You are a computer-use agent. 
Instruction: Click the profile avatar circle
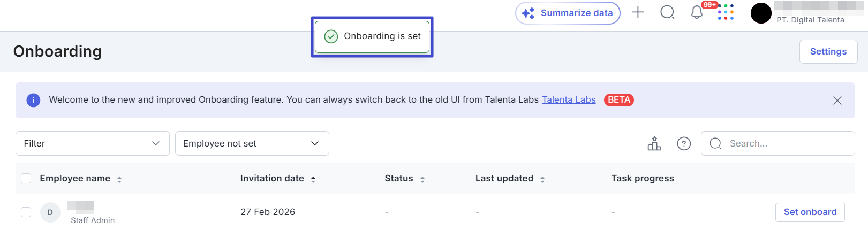point(761,13)
